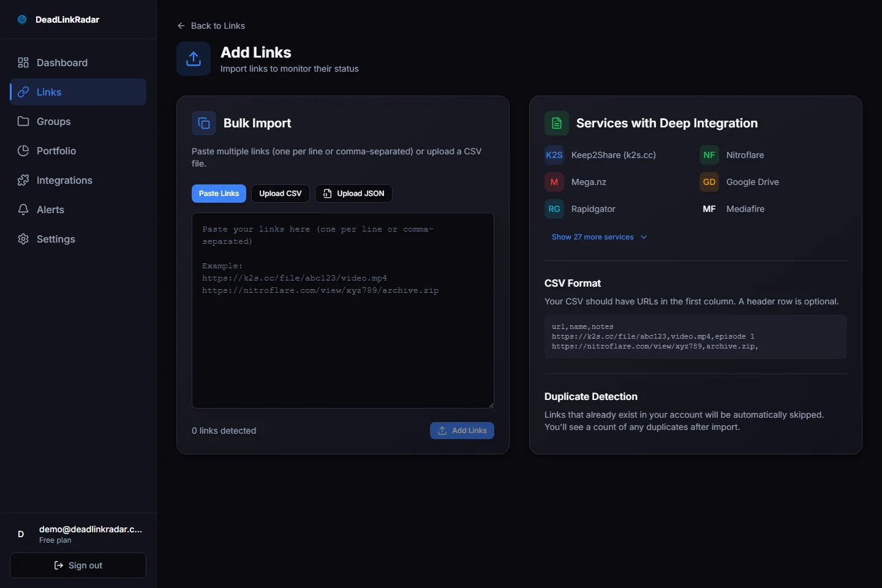Sign out of the account
The height and width of the screenshot is (588, 882).
point(78,565)
